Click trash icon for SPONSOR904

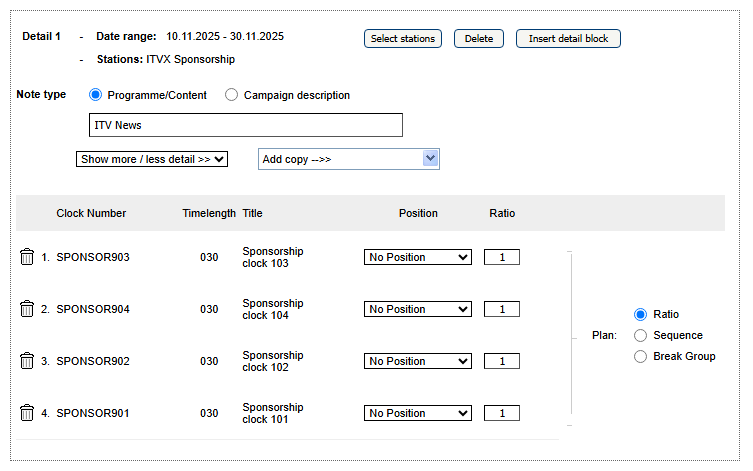point(27,309)
